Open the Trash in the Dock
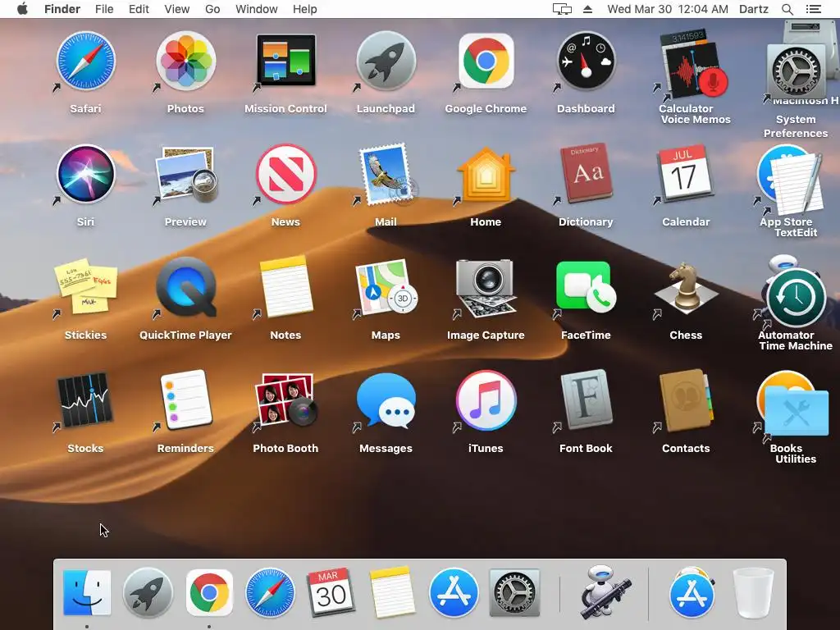 click(753, 593)
